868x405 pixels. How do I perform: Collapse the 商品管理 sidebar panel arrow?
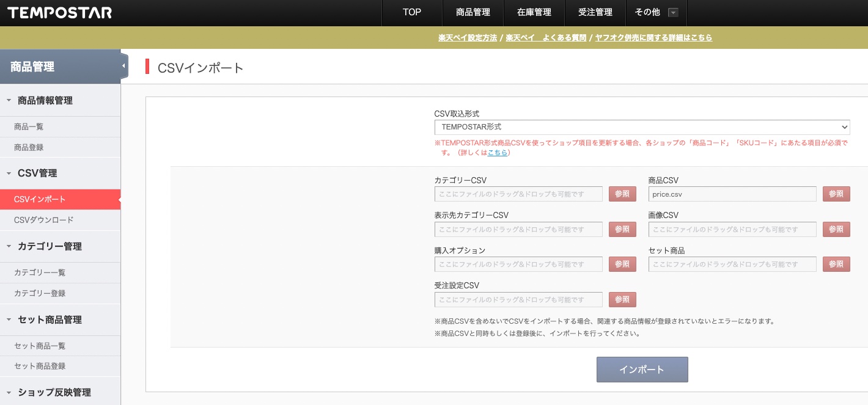(x=123, y=66)
